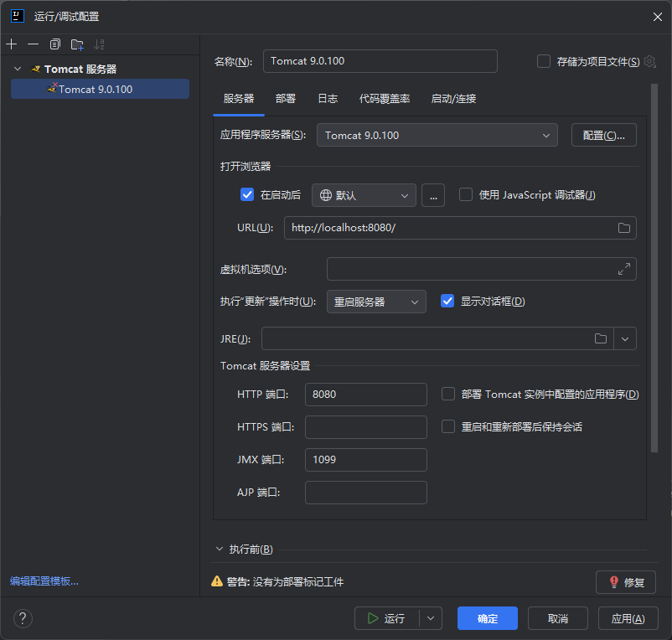The width and height of the screenshot is (672, 640).
Task: Expand the VM options field editor
Action: coord(624,269)
